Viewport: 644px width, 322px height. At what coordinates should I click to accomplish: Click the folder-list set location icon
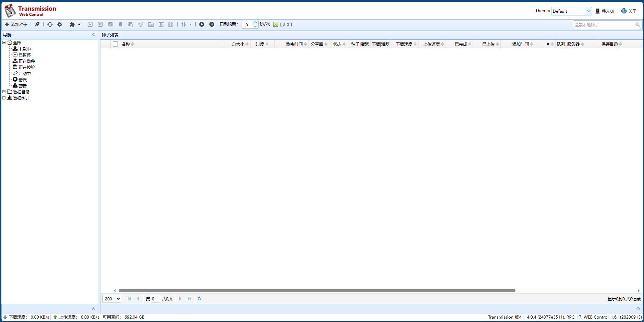click(x=151, y=24)
